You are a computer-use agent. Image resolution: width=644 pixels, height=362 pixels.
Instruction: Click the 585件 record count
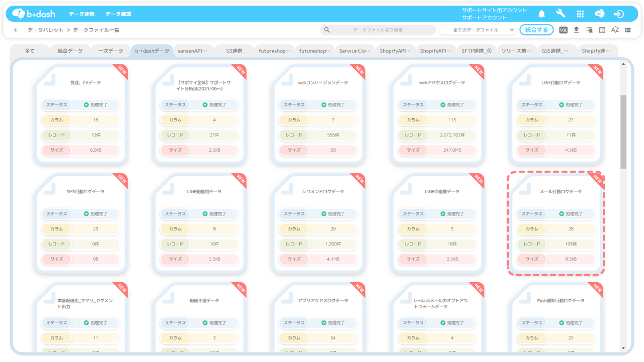tap(333, 135)
